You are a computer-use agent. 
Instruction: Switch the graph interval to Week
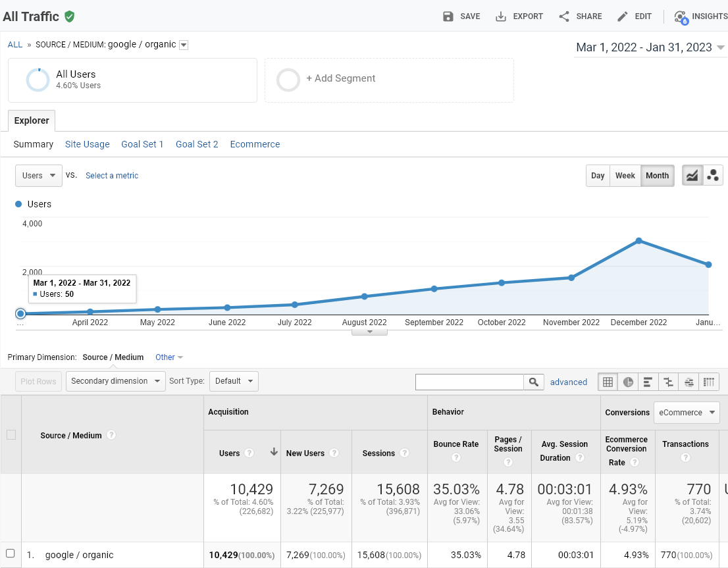pos(625,176)
